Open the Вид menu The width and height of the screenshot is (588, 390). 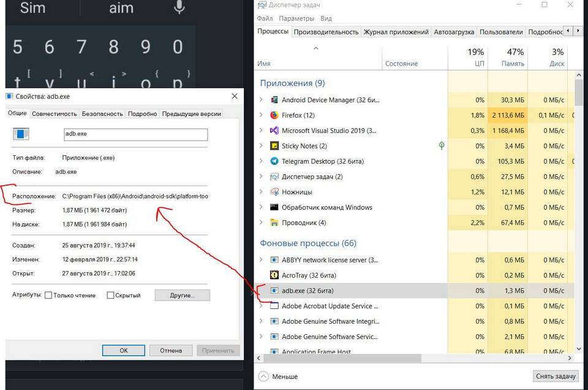click(326, 18)
